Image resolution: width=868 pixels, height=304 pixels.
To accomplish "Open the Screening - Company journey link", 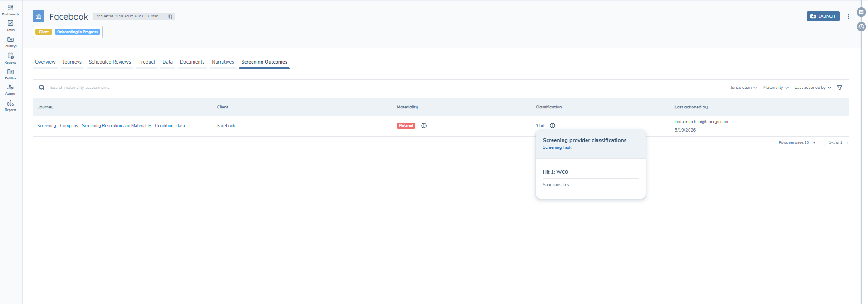I will tap(111, 126).
